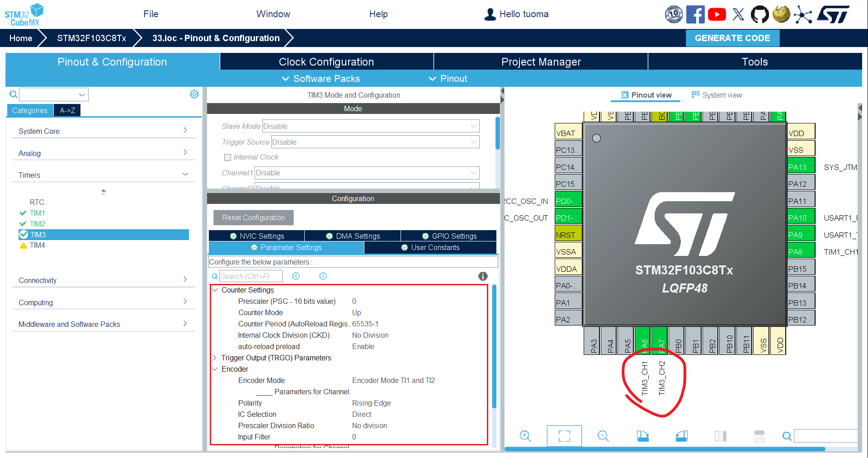Click the pinout horizontal scrollbar

pos(665,449)
